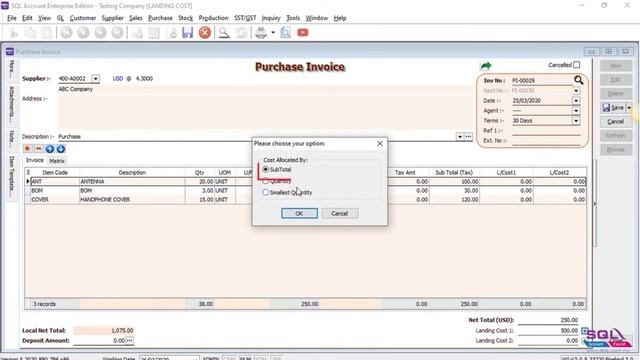Click the orange minus remove-row icon

pos(38,149)
